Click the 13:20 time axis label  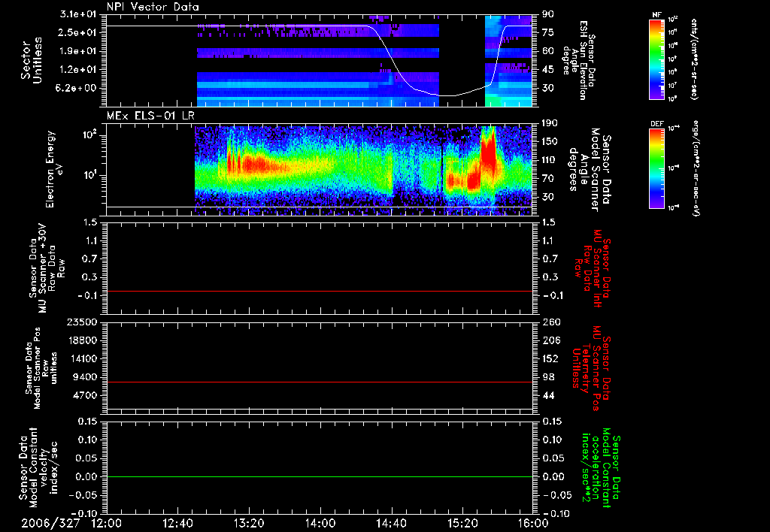(x=249, y=523)
